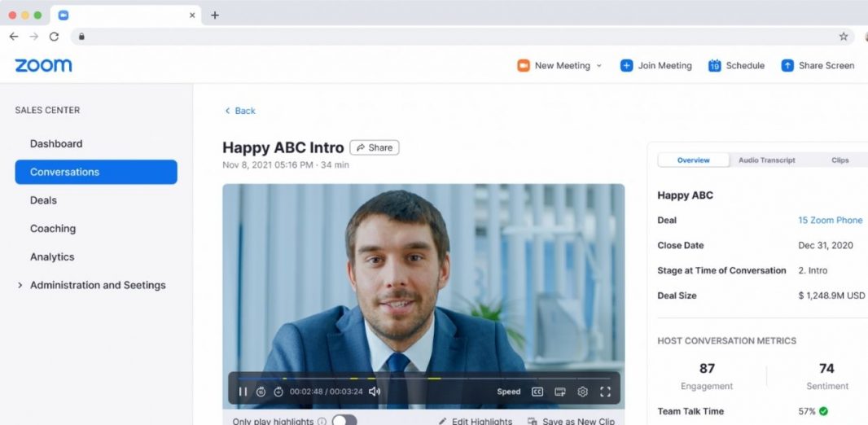Go back in browser history

(14, 37)
